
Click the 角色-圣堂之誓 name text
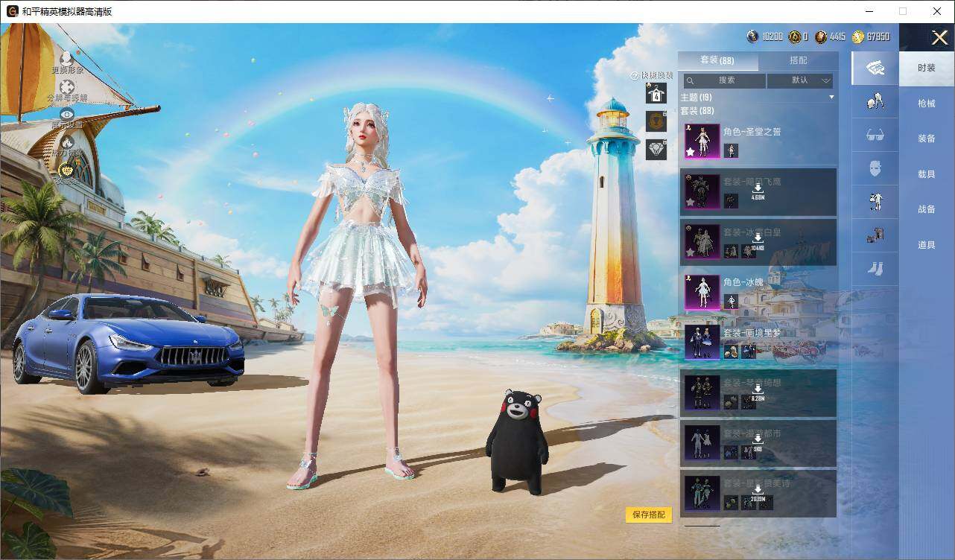pos(752,132)
